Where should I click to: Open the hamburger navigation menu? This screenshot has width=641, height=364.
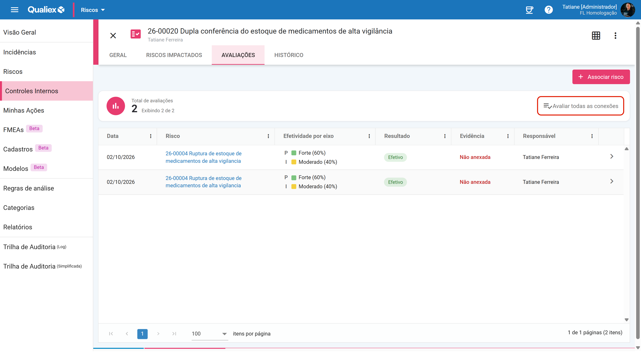pos(15,10)
